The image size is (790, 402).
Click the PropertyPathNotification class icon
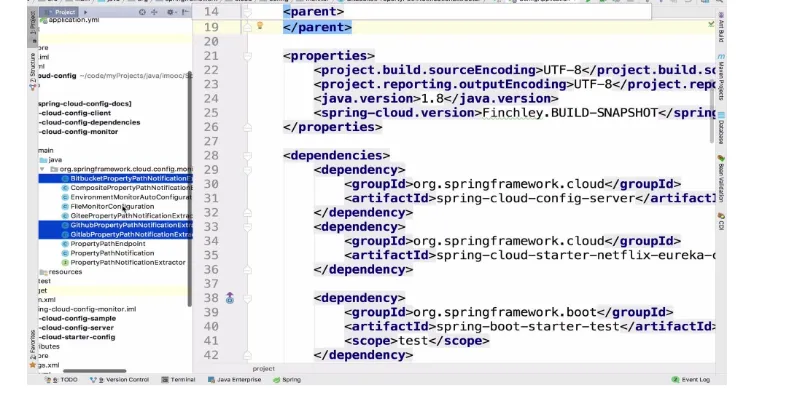[65, 253]
